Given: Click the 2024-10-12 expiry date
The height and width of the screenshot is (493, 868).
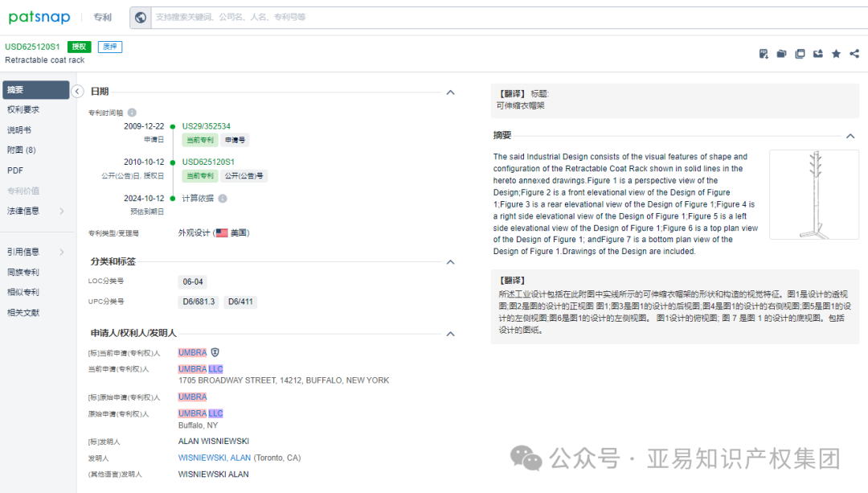Looking at the screenshot, I should coord(144,199).
